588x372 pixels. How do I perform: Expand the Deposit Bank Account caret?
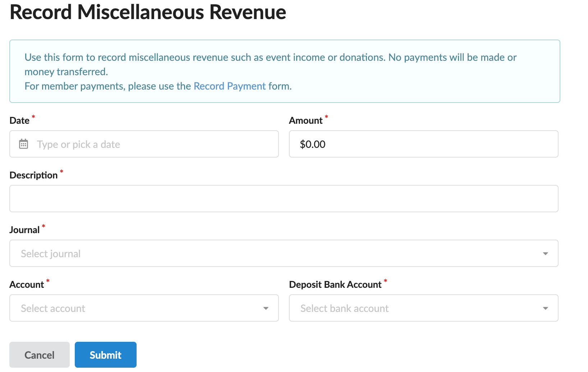click(x=545, y=308)
